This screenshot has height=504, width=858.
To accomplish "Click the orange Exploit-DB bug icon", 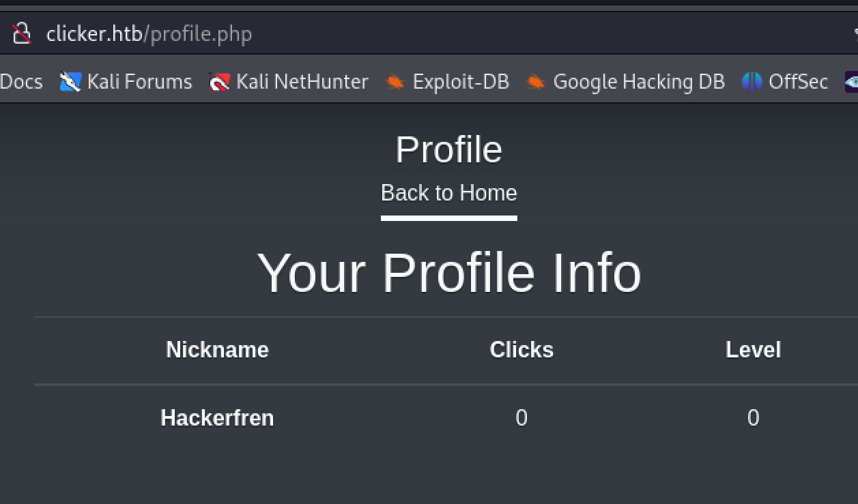I will click(395, 82).
